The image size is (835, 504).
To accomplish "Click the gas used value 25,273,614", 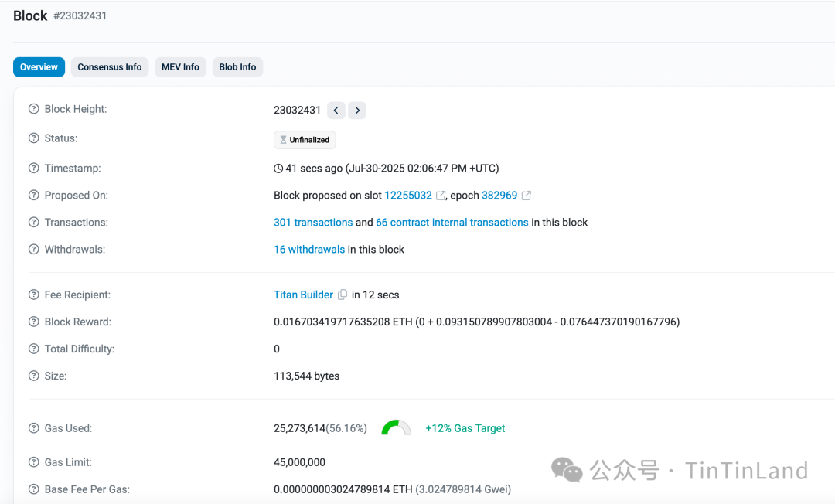I will 299,428.
